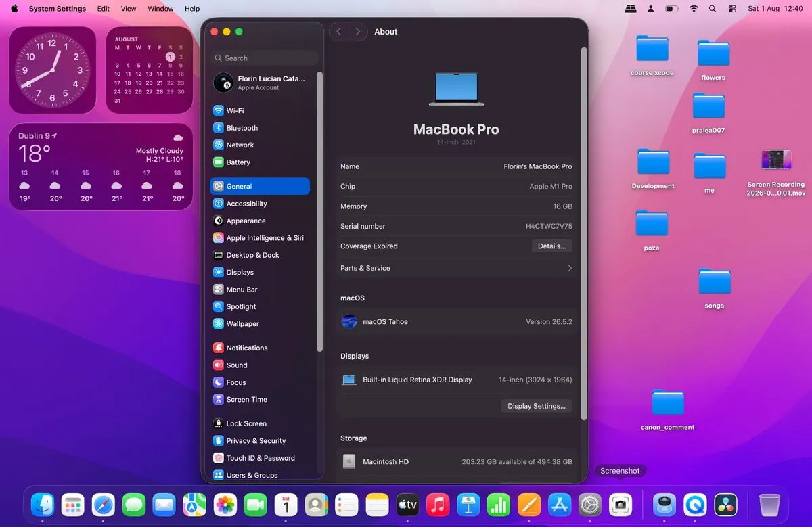Image resolution: width=812 pixels, height=527 pixels.
Task: Select the Screen Recording .mov file
Action: coord(776,173)
